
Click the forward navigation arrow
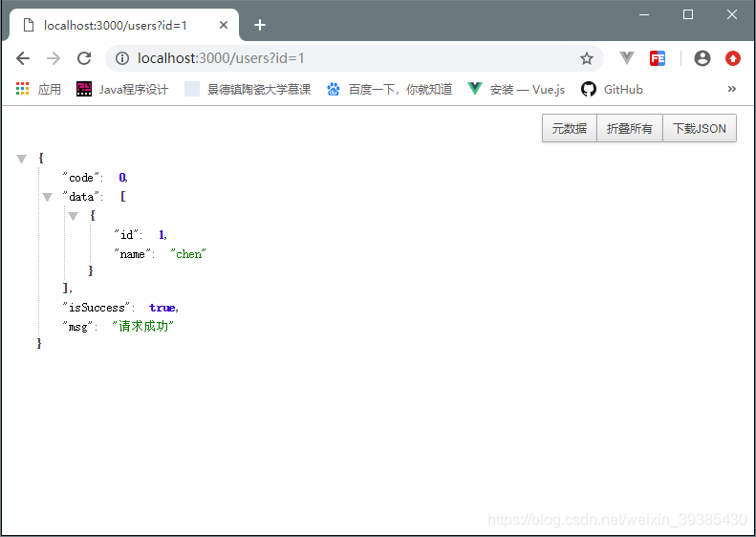coord(54,58)
